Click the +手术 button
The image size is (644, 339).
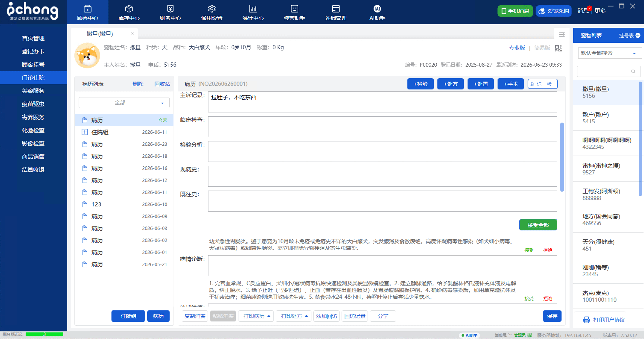click(x=510, y=84)
